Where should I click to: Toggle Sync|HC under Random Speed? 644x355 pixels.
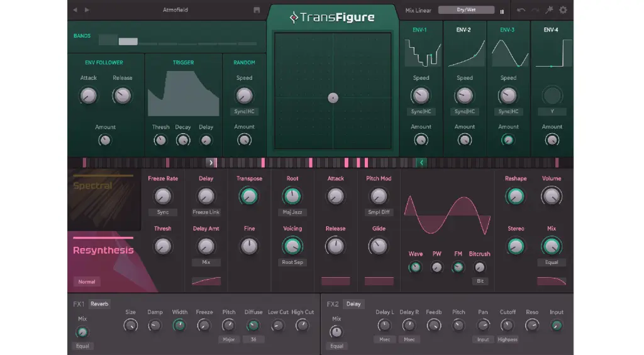click(245, 112)
